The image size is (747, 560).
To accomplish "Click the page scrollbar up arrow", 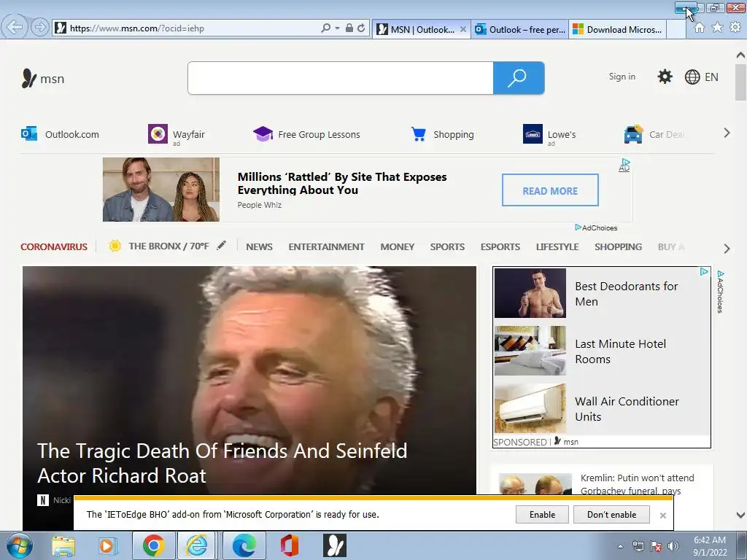I will tap(741, 55).
